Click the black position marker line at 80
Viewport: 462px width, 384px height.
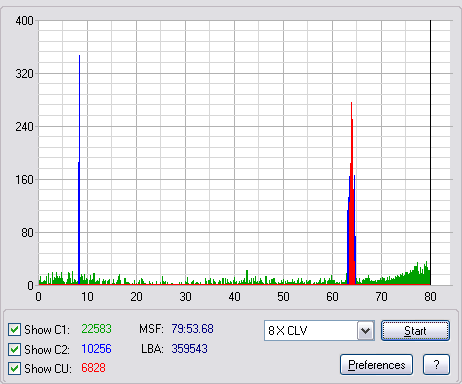(430, 153)
